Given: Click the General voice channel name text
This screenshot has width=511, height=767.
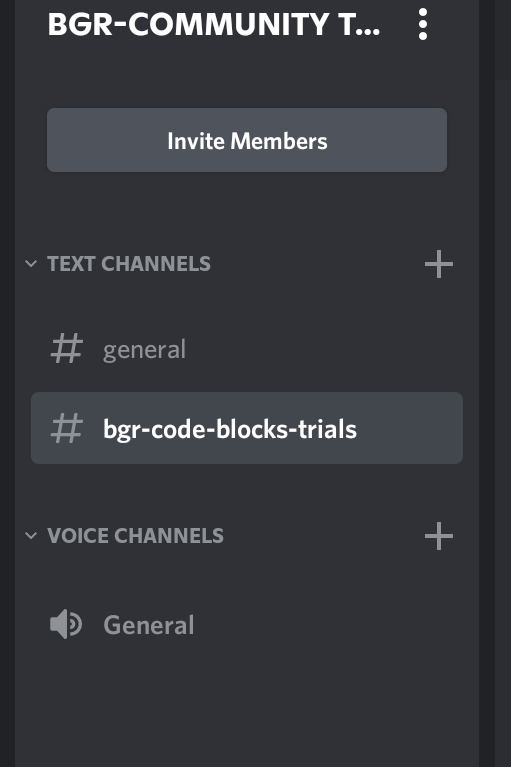Looking at the screenshot, I should point(149,625).
